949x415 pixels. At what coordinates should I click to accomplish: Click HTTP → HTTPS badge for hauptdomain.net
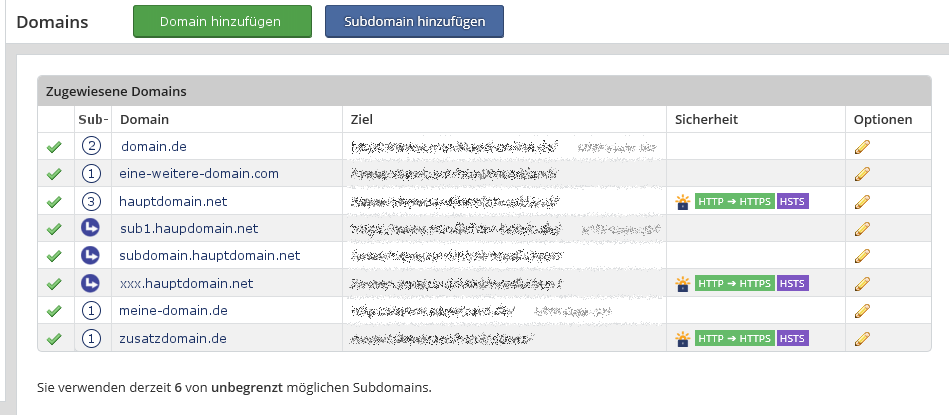[x=734, y=201]
